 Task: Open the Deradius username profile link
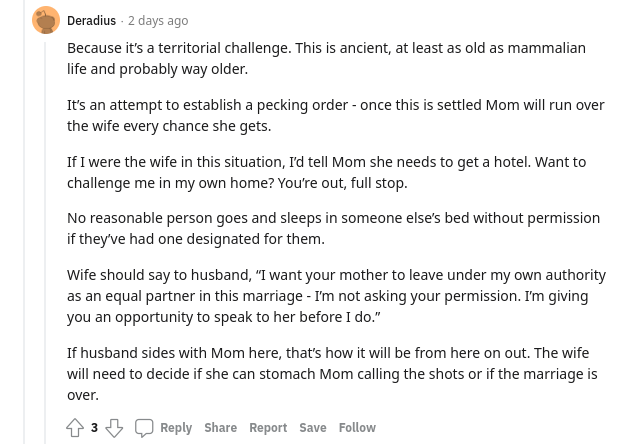[x=92, y=21]
